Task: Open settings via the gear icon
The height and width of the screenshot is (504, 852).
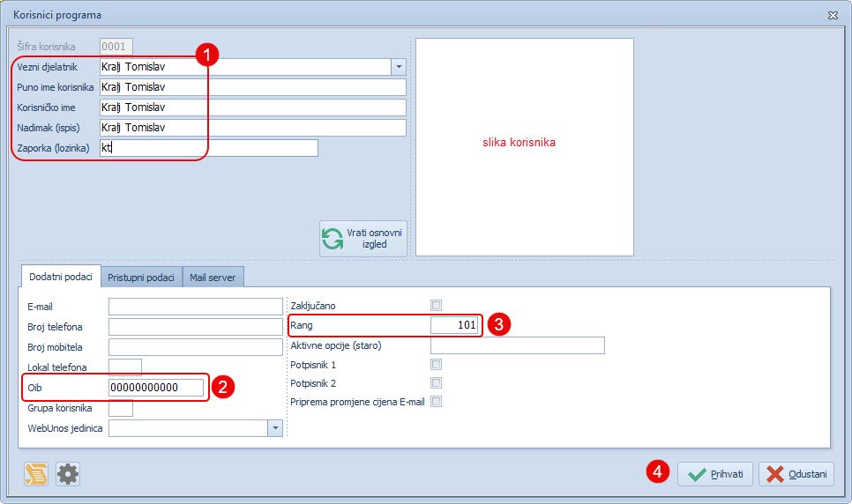Action: [68, 474]
